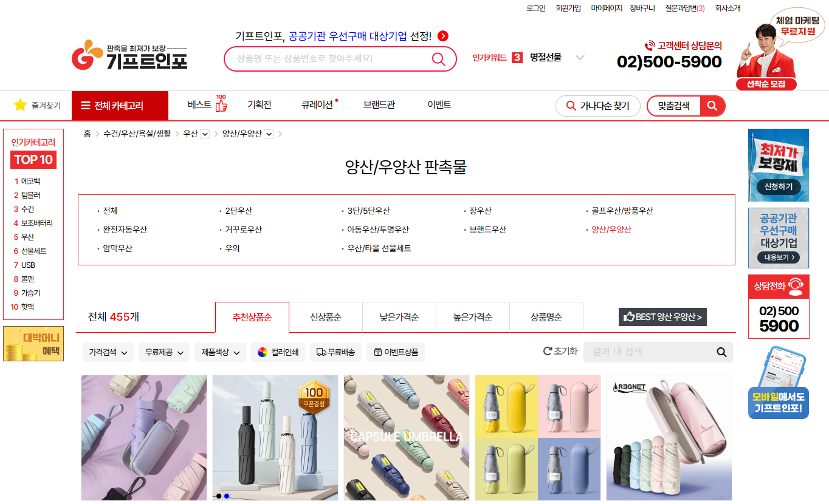
Task: Open 마이페이지 link
Action: [607, 9]
